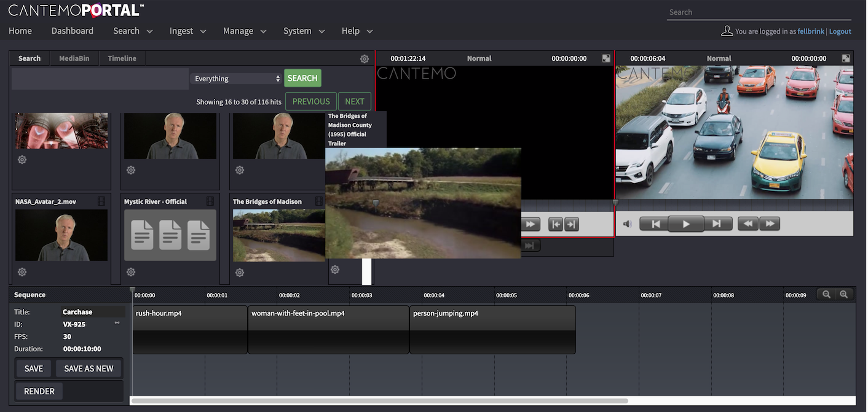Click film strip icon on Mystic River card
This screenshot has width=868, height=412.
(x=210, y=201)
